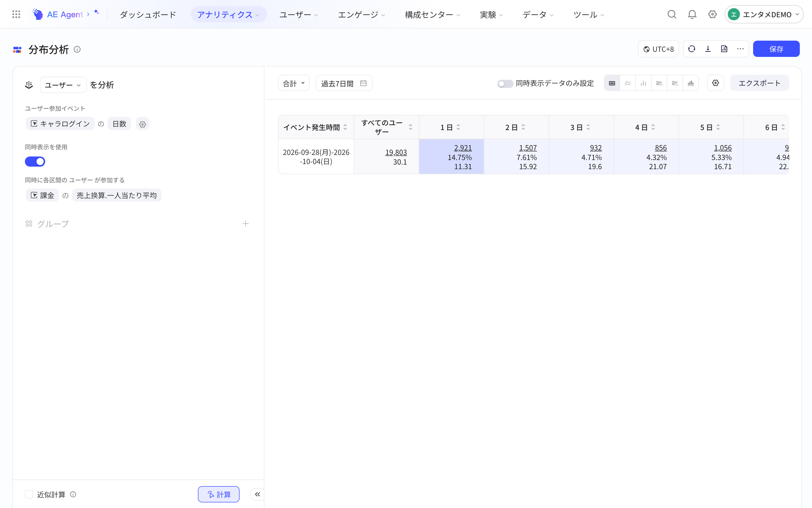The height and width of the screenshot is (508, 812).
Task: Open the search icon in top bar
Action: [x=672, y=14]
